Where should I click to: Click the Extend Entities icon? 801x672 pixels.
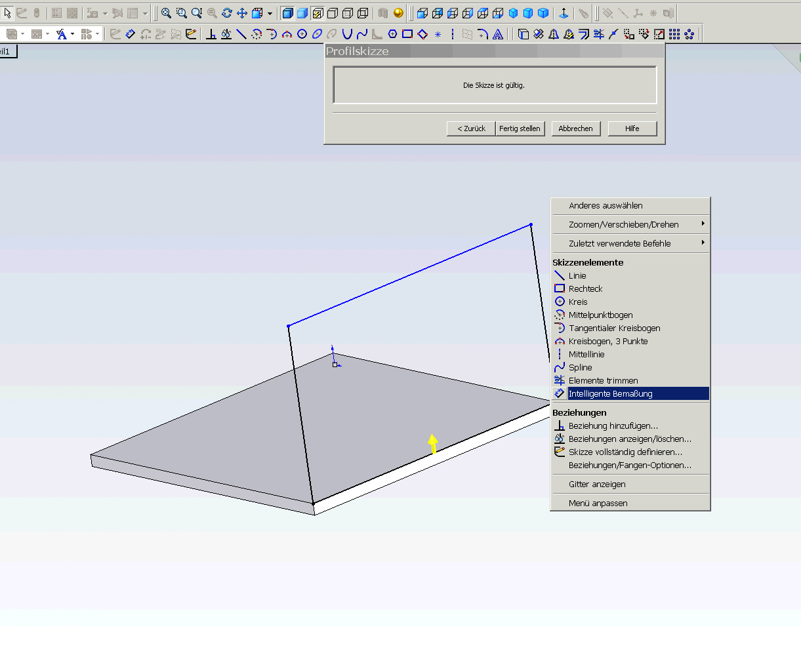[613, 33]
